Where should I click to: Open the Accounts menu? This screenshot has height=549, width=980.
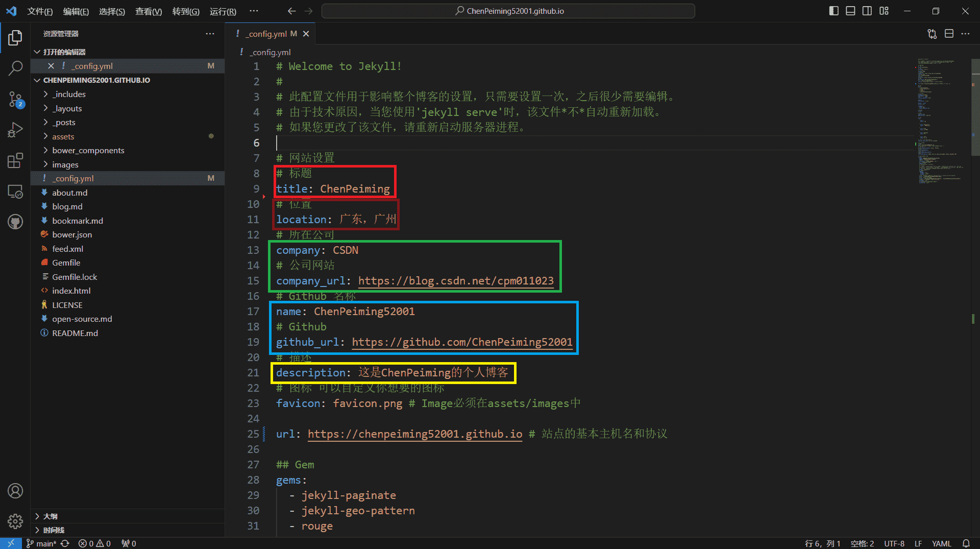(15, 491)
